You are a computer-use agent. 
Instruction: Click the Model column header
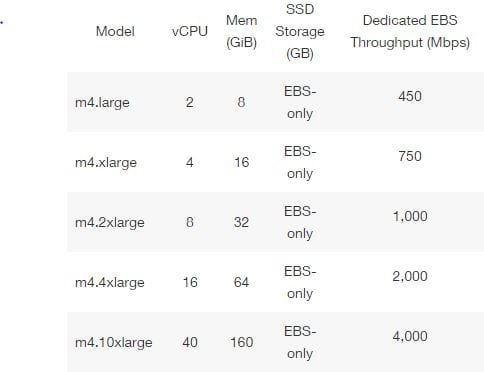click(115, 31)
